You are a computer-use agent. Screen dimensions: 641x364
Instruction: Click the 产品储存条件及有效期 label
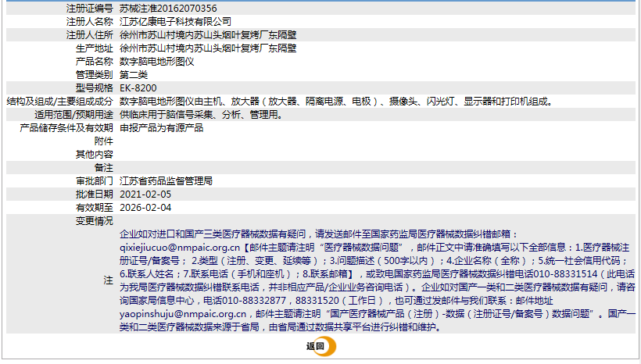tap(66, 128)
